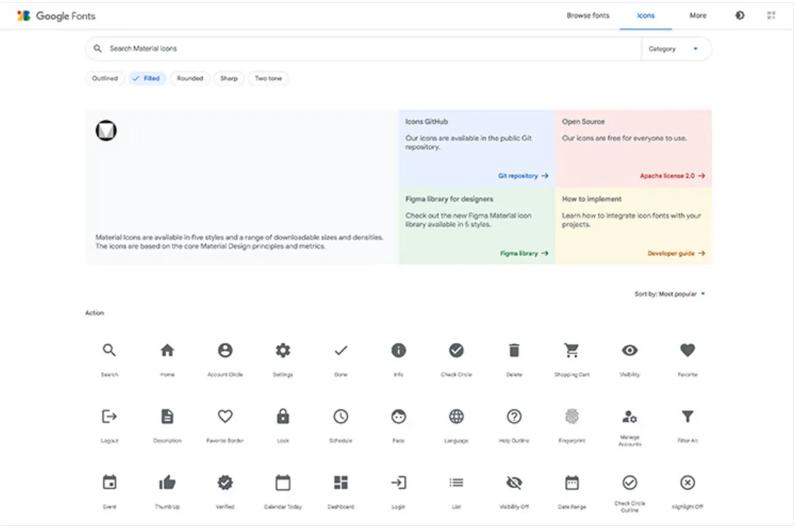Select the Date Range icon
795x532 pixels.
pos(572,482)
